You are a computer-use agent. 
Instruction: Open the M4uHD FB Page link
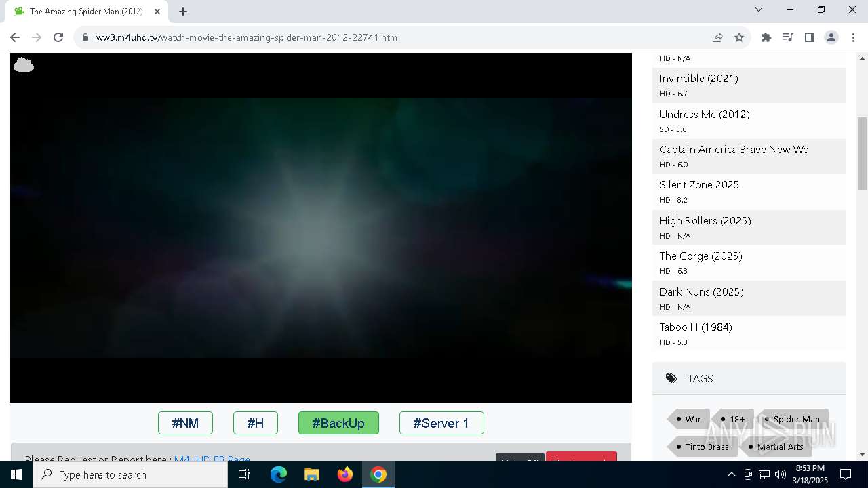(x=212, y=459)
